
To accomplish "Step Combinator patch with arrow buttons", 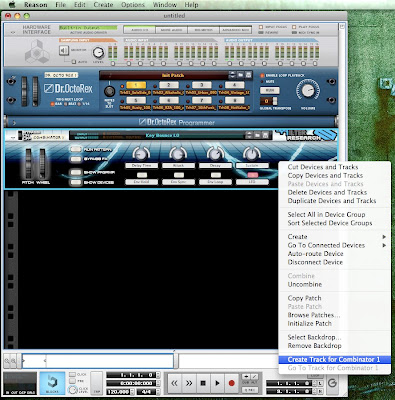I will point(249,135).
